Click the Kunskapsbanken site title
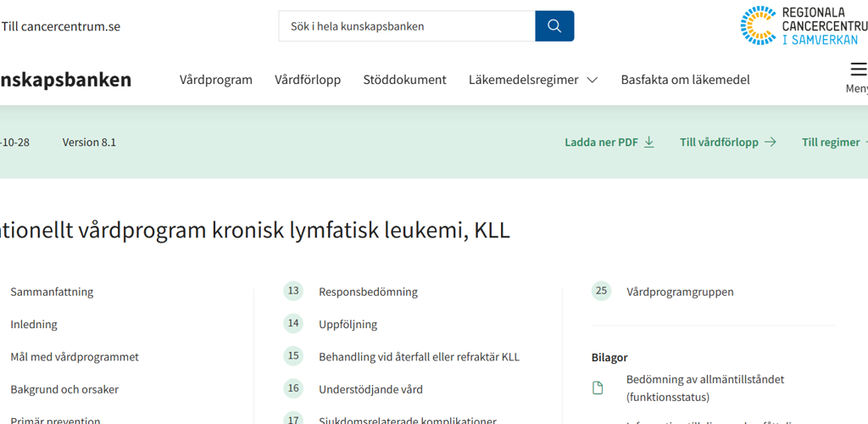 pyautogui.click(x=65, y=80)
